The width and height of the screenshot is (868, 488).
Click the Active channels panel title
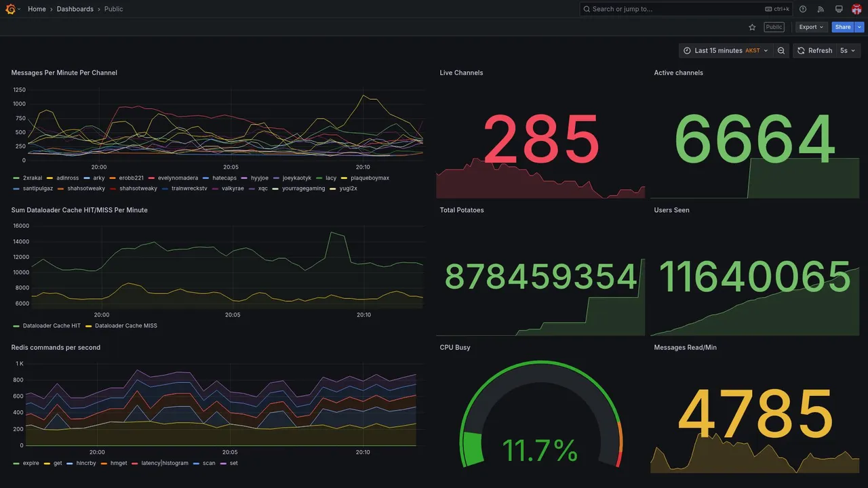coord(678,73)
